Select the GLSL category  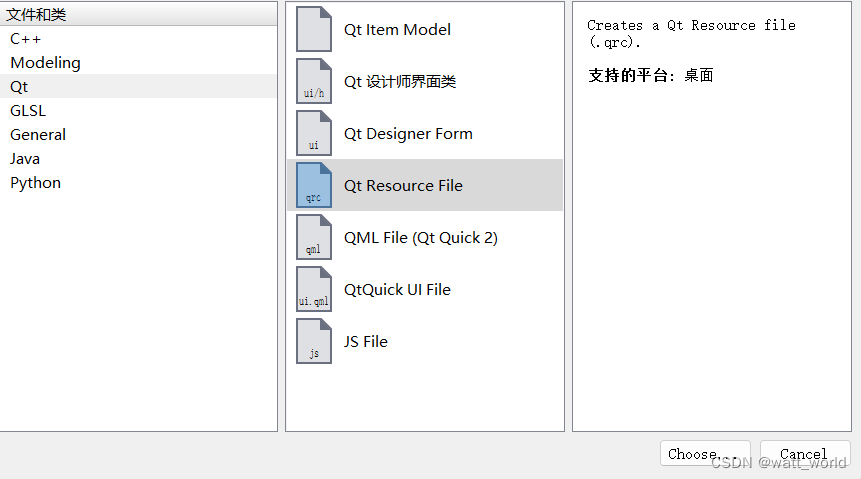pos(138,110)
